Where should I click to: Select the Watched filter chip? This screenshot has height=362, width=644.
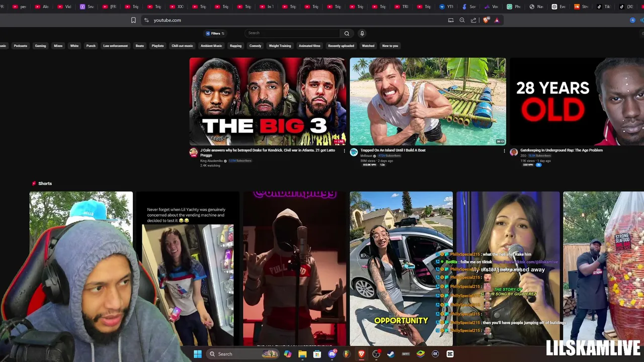pos(368,46)
